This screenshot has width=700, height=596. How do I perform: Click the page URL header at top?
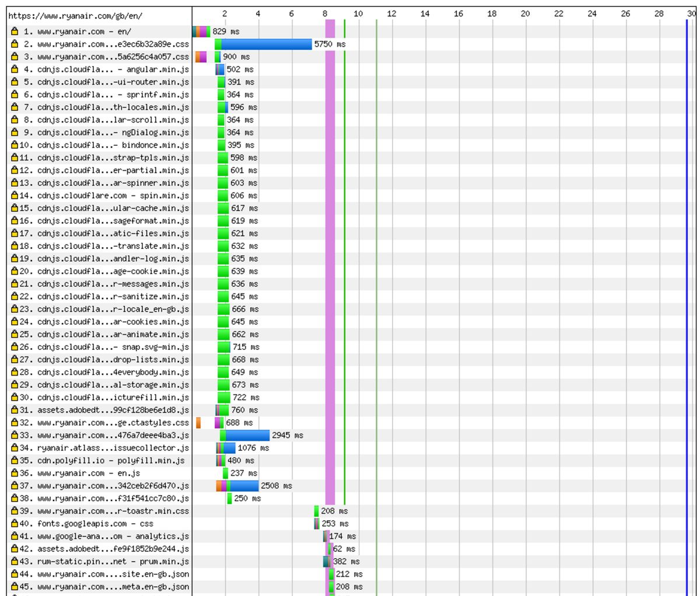tap(75, 16)
